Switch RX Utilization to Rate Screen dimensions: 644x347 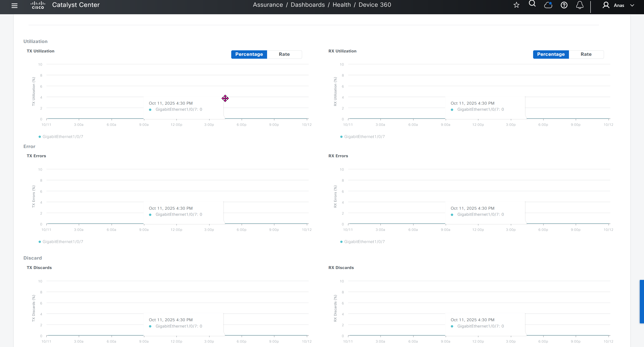pyautogui.click(x=586, y=54)
